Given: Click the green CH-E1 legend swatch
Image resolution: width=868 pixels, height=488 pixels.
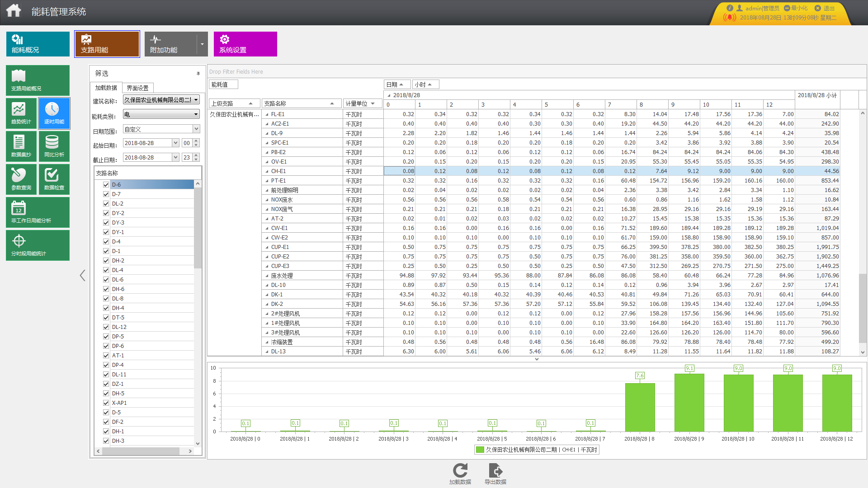Looking at the screenshot, I should click(x=480, y=450).
